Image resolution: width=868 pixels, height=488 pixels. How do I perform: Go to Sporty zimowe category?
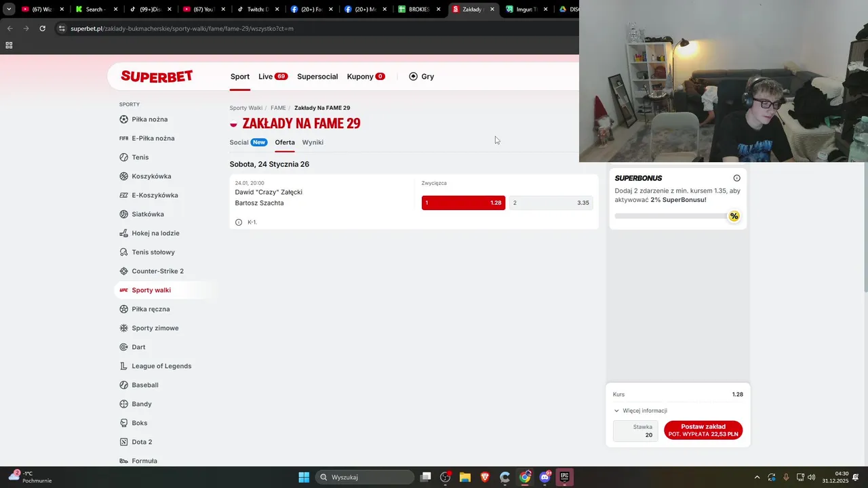149,328
